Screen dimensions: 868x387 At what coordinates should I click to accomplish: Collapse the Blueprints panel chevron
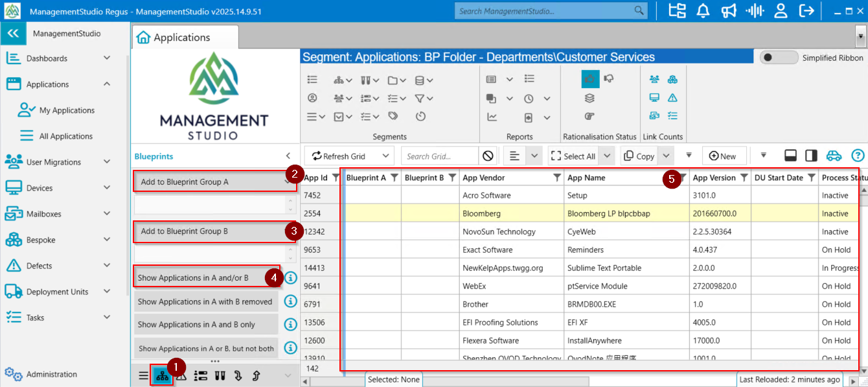point(288,156)
